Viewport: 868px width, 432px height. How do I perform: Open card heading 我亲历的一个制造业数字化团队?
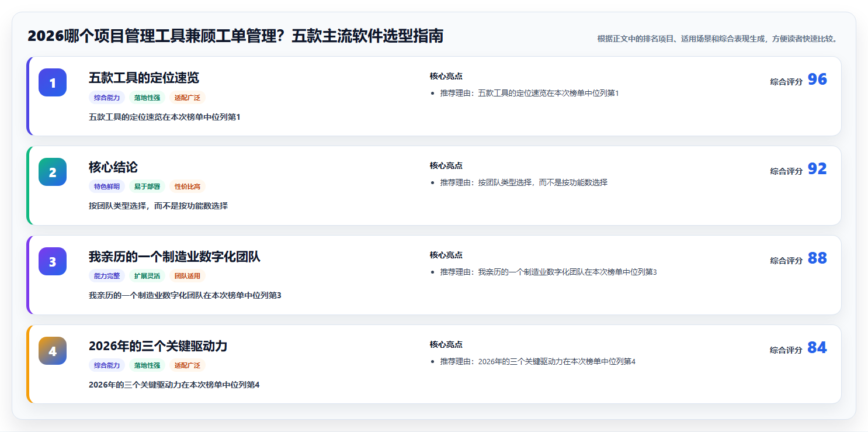[175, 257]
